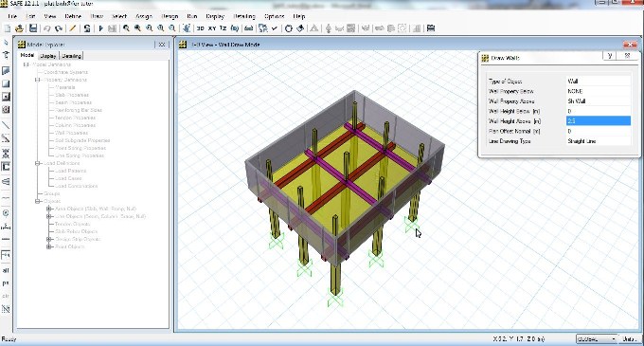Click the Units button in the status bar

629,339
